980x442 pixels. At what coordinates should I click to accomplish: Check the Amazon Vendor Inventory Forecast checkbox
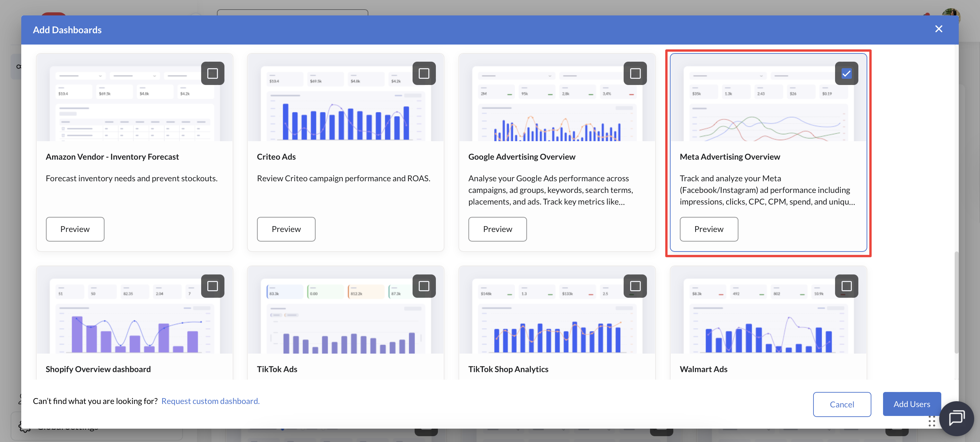point(212,73)
